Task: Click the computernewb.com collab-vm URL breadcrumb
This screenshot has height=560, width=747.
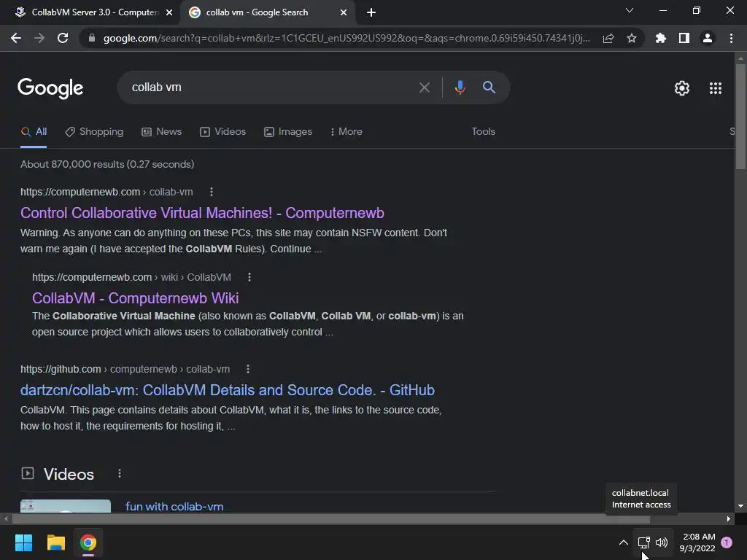Action: (x=107, y=192)
